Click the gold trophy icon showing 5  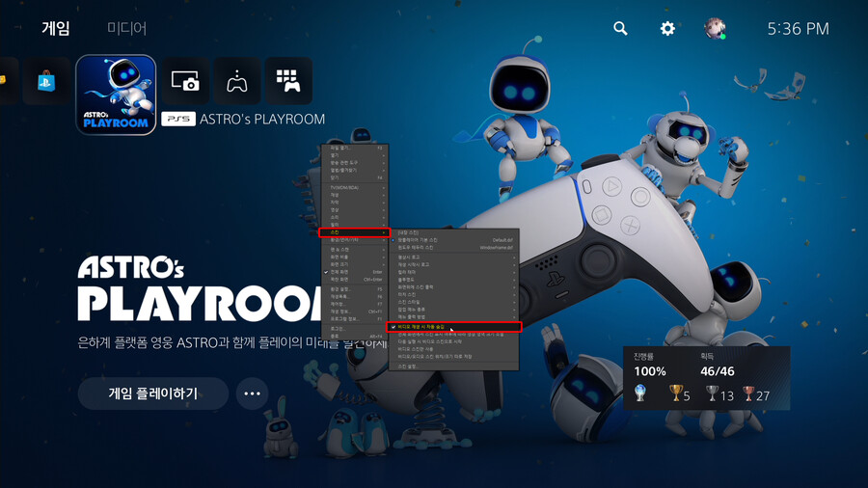click(x=676, y=393)
